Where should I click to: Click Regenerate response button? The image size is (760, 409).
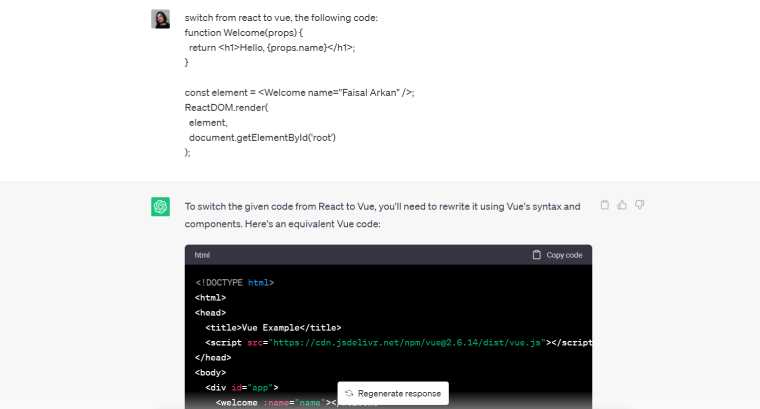[x=393, y=393]
